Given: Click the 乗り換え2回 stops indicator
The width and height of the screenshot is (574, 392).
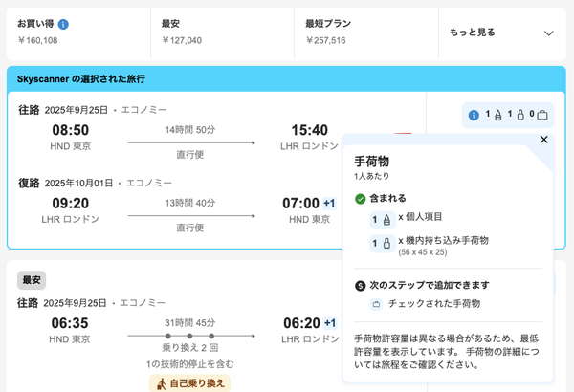Looking at the screenshot, I should pyautogui.click(x=190, y=349).
